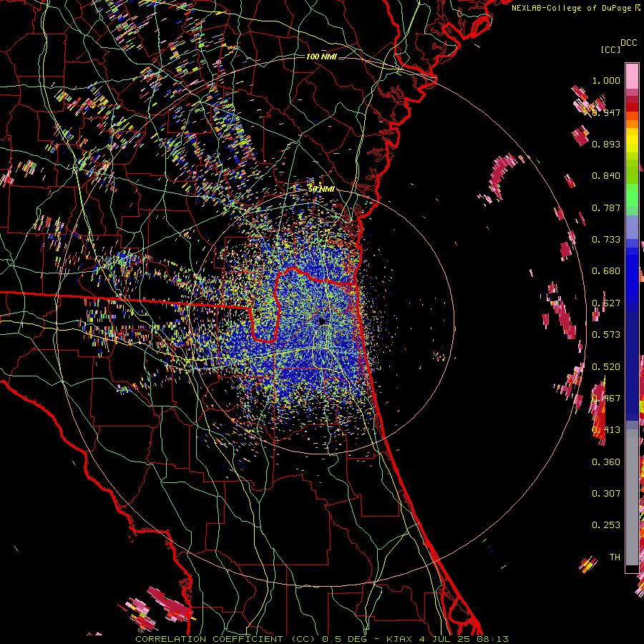Click the 0.680 scale value
Viewport: 644px width, 644px height.
pyautogui.click(x=606, y=271)
